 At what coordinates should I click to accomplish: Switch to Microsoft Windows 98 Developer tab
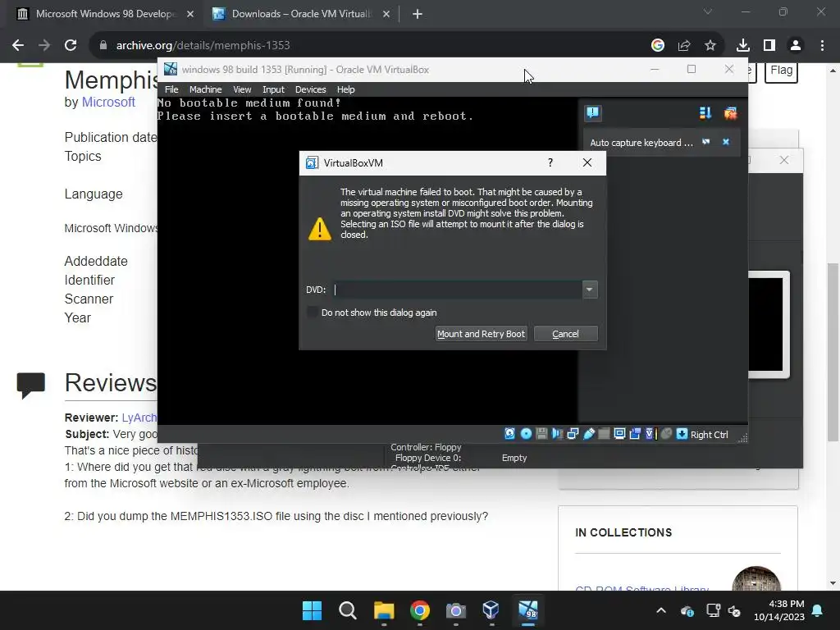tap(105, 14)
